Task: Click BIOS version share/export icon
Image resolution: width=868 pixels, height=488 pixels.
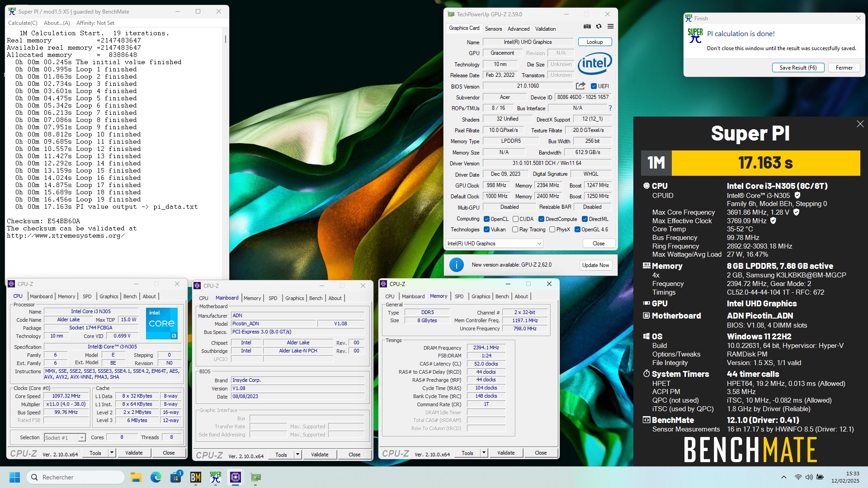Action: pyautogui.click(x=580, y=86)
